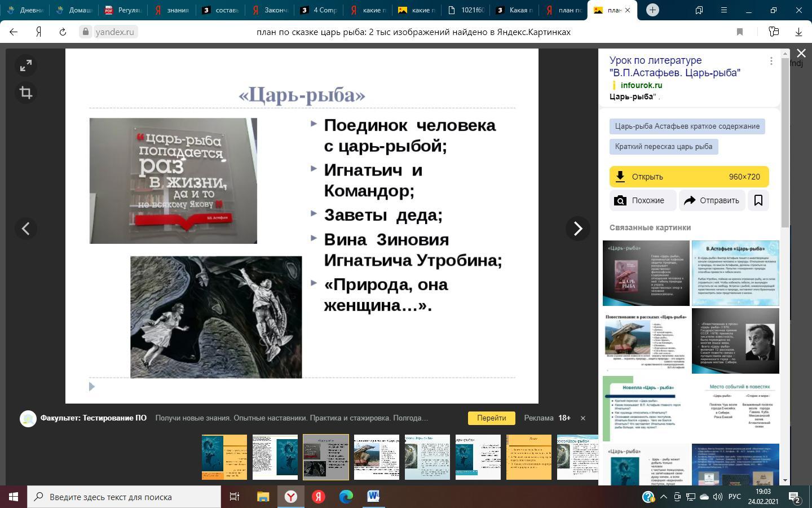The height and width of the screenshot is (508, 812).
Task: Reload the page with the refresh icon
Action: [63, 32]
